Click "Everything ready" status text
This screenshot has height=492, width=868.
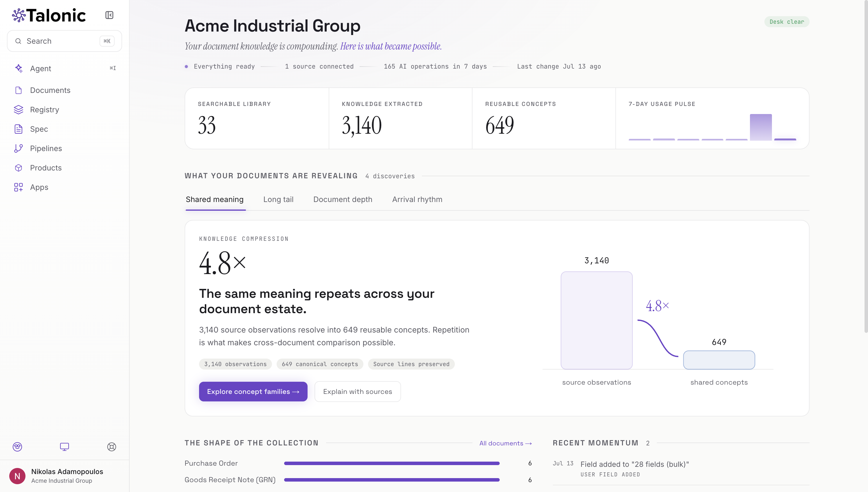pos(224,67)
